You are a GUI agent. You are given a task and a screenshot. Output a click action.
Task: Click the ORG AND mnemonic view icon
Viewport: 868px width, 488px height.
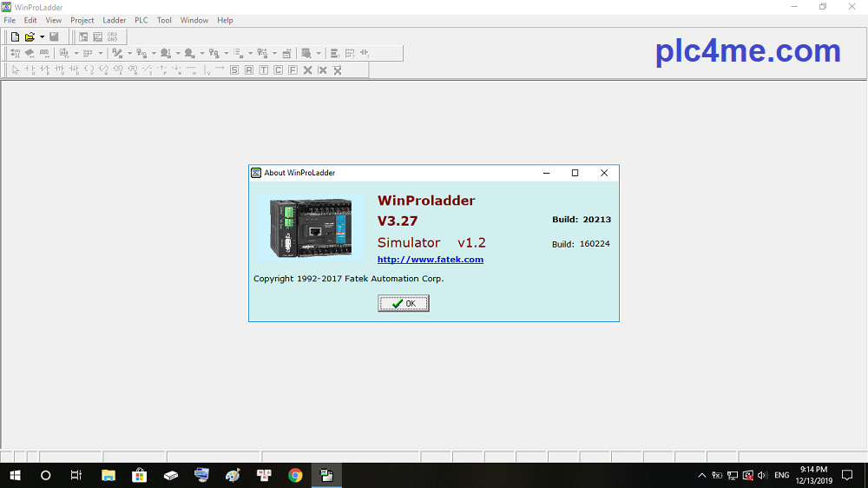click(x=112, y=37)
